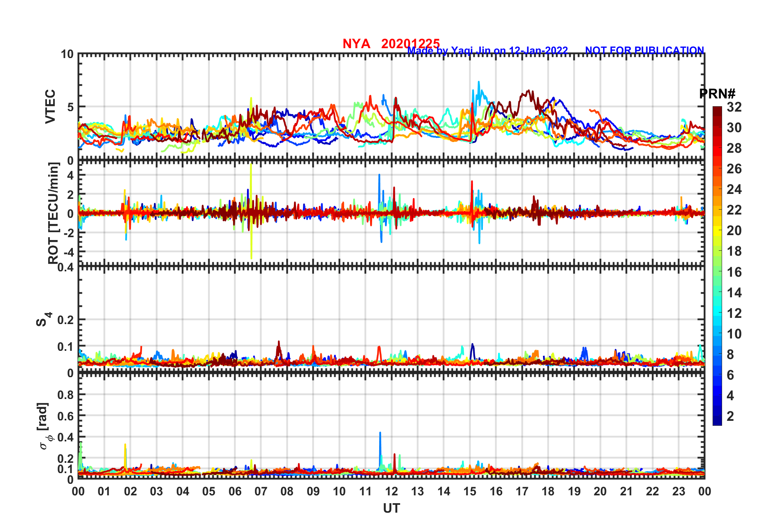Click the ROT axis tick label '-4'
This screenshot has height=532, width=783.
[x=68, y=252]
